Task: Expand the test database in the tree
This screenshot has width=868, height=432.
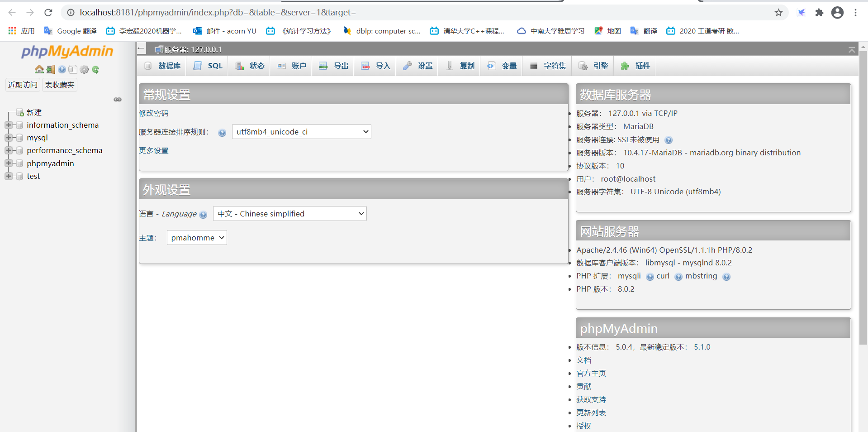Action: [9, 176]
